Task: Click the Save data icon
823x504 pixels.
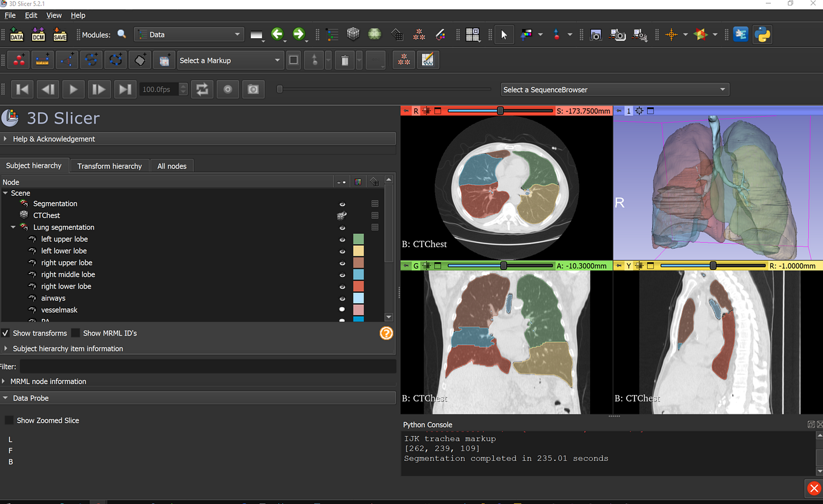Action: click(59, 35)
